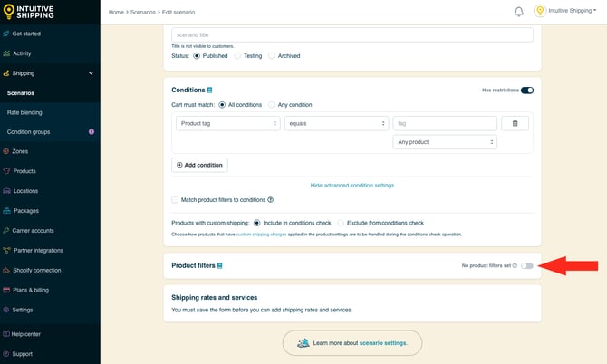607x364 pixels.
Task: Click the Partner integrations icon
Action: pos(6,250)
